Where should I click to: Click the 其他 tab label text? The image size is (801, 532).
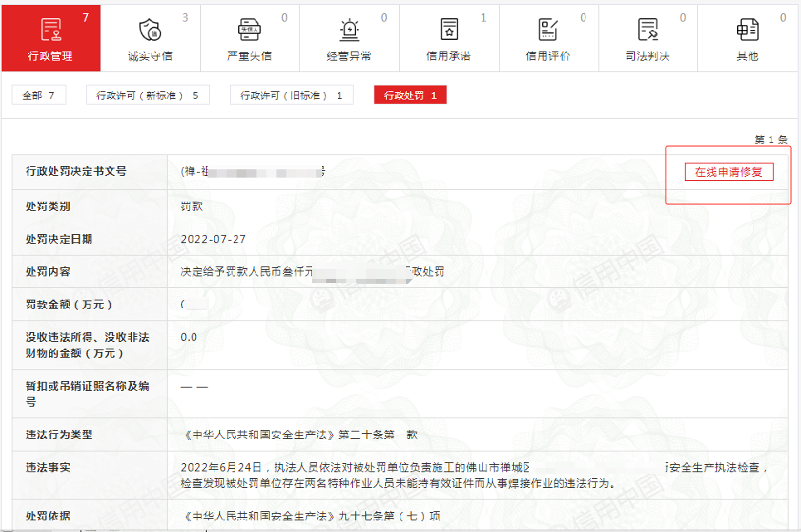pos(747,56)
